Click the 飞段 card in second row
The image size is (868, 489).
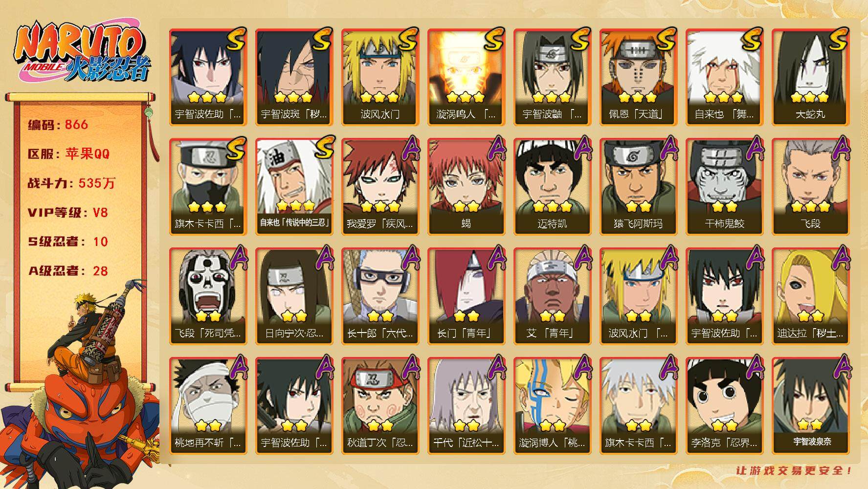click(810, 187)
